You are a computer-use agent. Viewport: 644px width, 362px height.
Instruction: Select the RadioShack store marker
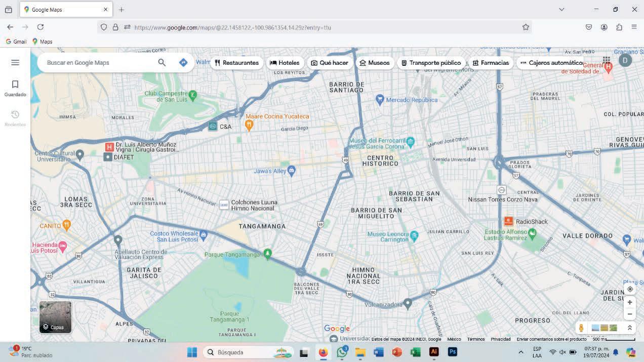point(508,221)
